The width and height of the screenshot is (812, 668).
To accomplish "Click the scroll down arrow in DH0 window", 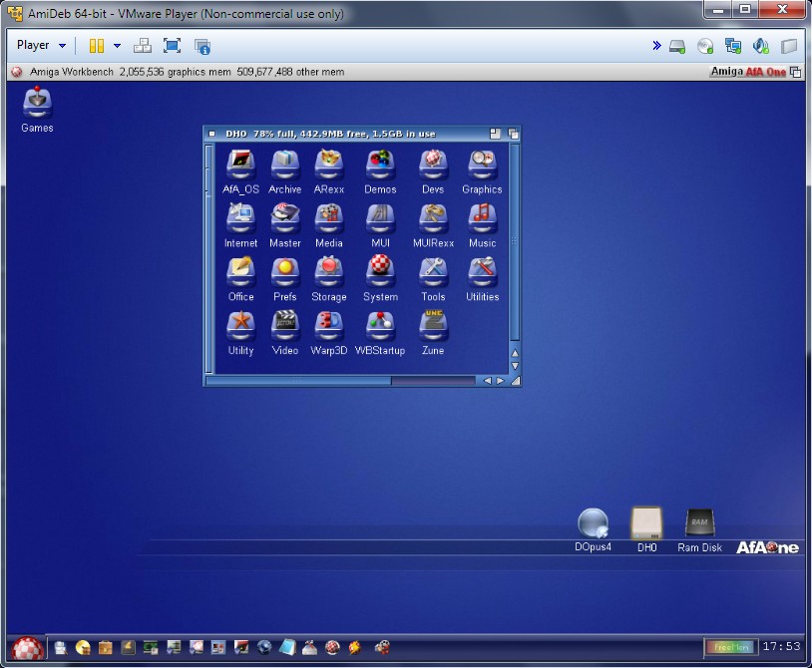I will pos(515,366).
